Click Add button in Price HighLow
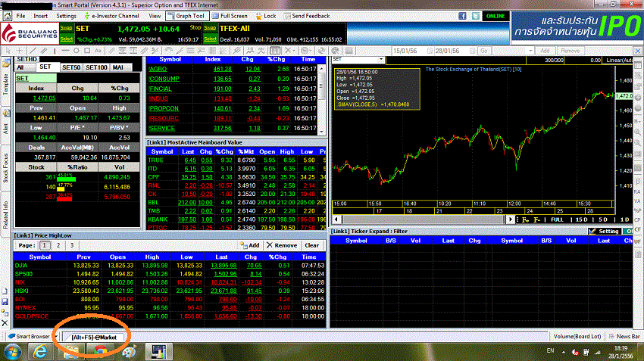The height and width of the screenshot is (361, 644). [x=250, y=245]
